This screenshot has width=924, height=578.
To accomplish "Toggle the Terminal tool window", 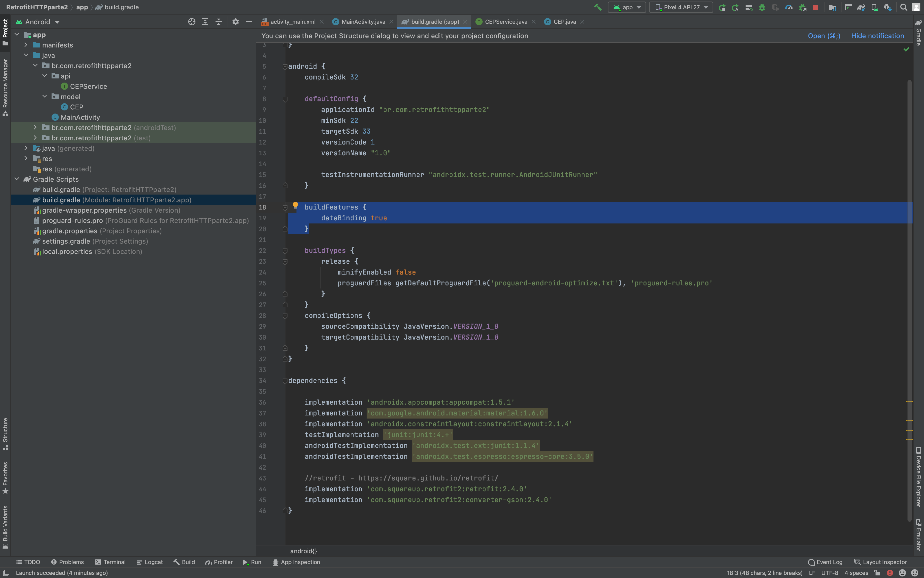I will 110,562.
